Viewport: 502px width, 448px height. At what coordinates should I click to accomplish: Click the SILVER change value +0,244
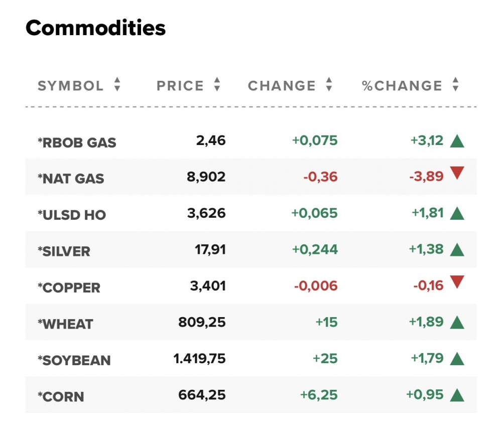pos(314,249)
